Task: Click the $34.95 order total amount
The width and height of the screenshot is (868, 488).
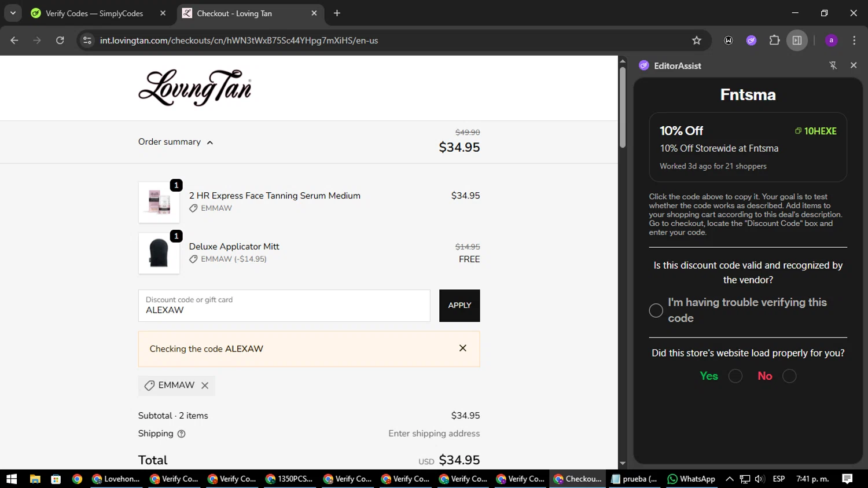Action: (x=459, y=460)
